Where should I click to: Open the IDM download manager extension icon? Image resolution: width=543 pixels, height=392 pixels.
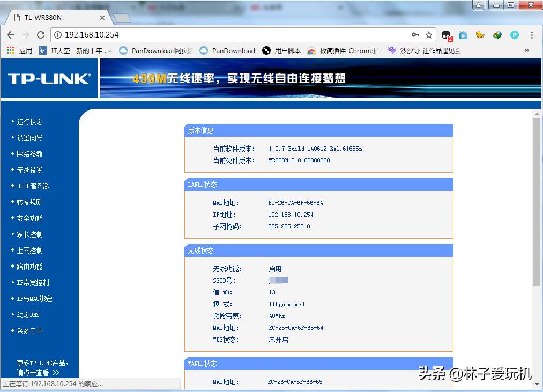[x=497, y=34]
